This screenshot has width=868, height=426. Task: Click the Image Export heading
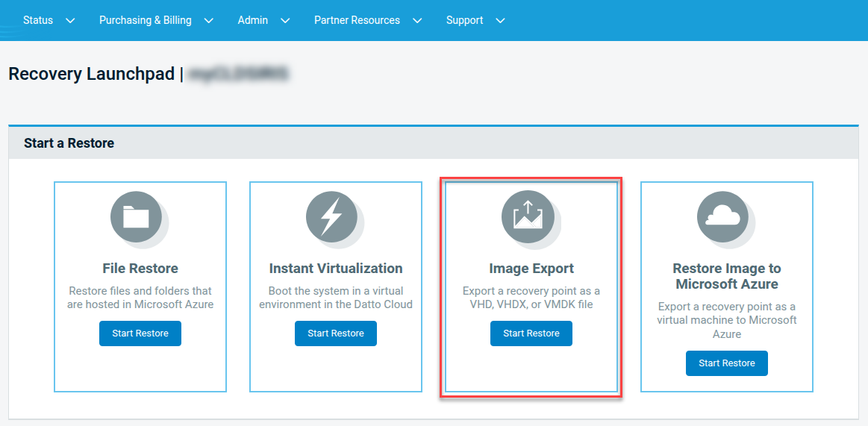pos(531,269)
